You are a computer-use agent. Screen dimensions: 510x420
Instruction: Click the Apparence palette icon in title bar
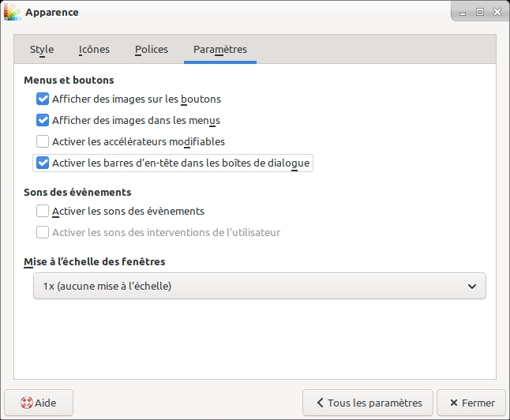click(x=12, y=13)
